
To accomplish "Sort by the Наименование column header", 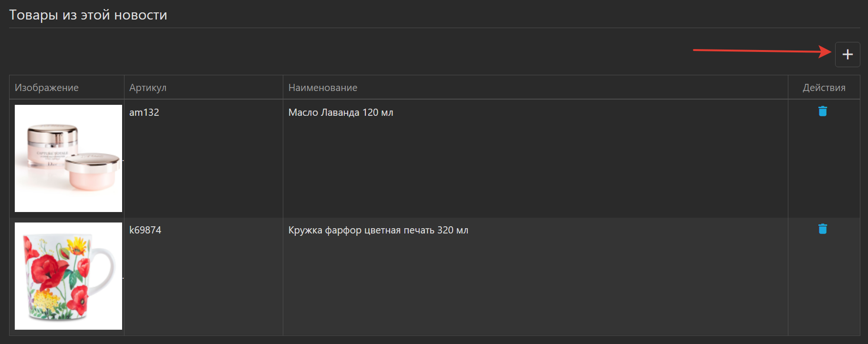I will (323, 88).
